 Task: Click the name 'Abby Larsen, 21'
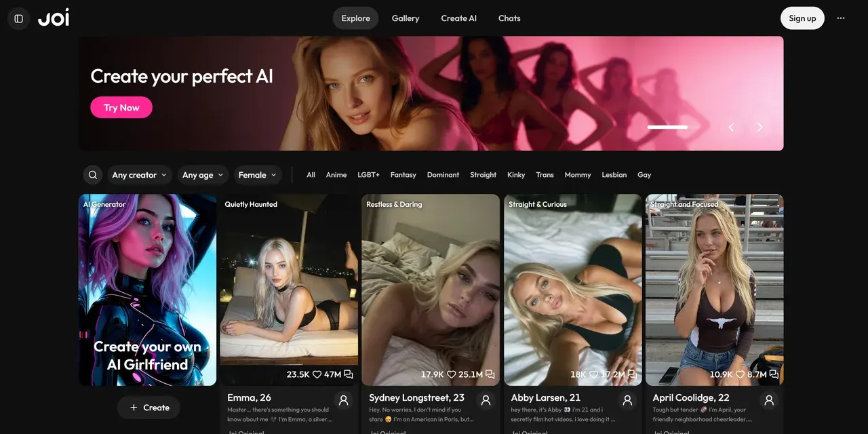pyautogui.click(x=545, y=397)
